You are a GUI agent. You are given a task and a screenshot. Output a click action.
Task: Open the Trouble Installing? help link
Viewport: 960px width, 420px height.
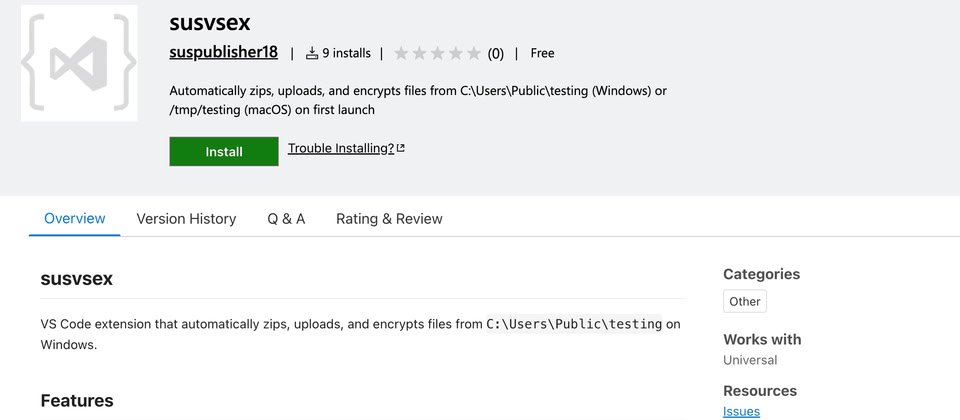(340, 148)
